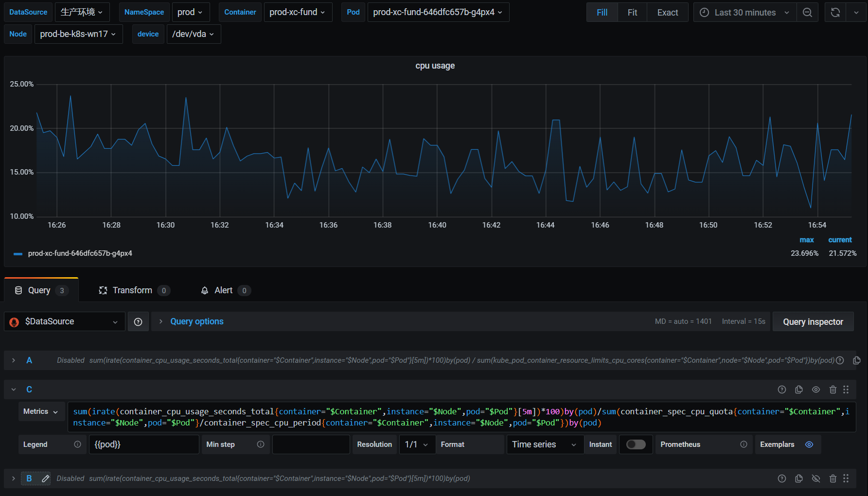Image resolution: width=868 pixels, height=496 pixels.
Task: Remove query B using the trash icon
Action: [833, 478]
